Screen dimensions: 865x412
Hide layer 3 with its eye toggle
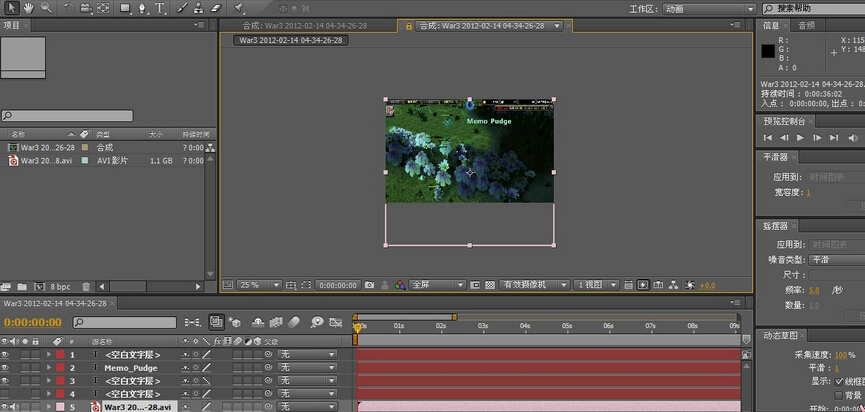5,381
